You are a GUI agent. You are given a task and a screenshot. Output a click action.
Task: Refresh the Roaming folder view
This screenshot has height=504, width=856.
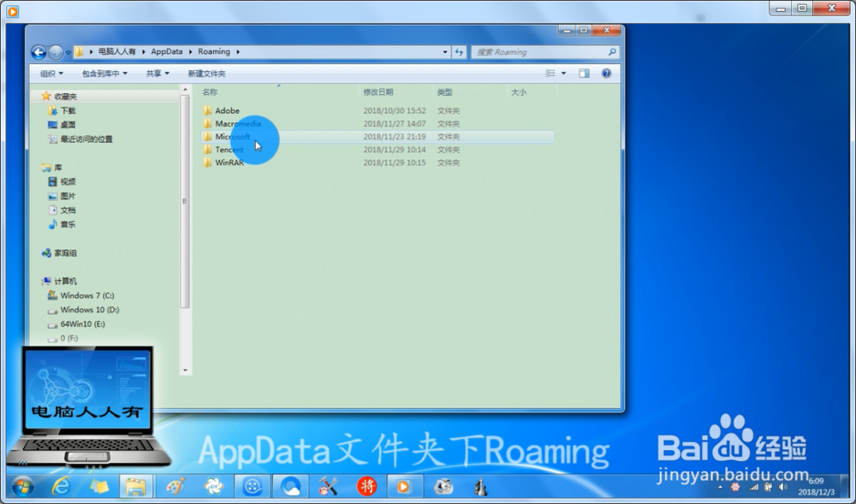tap(459, 52)
